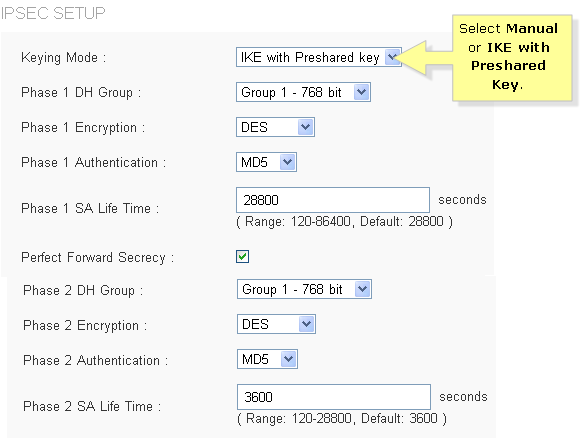
Task: Click the Phase 2 Encryption arrow icon
Action: tap(307, 324)
